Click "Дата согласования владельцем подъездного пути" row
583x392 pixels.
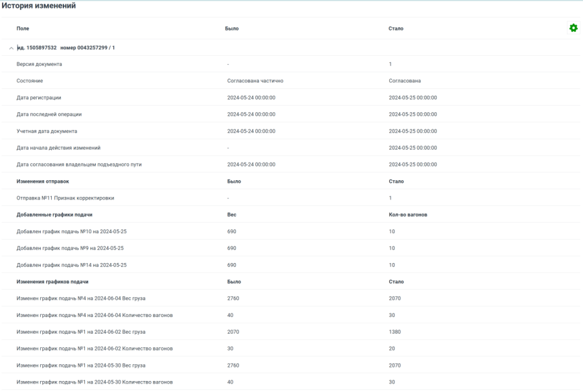tap(79, 165)
